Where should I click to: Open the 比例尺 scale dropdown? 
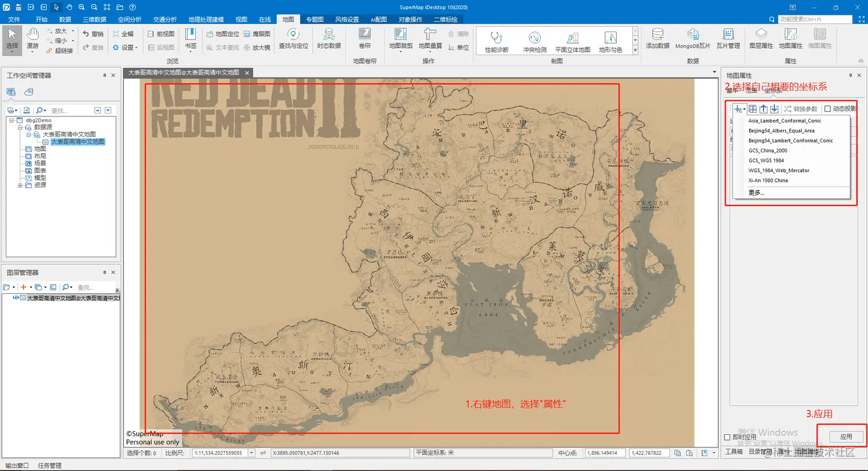[251, 453]
